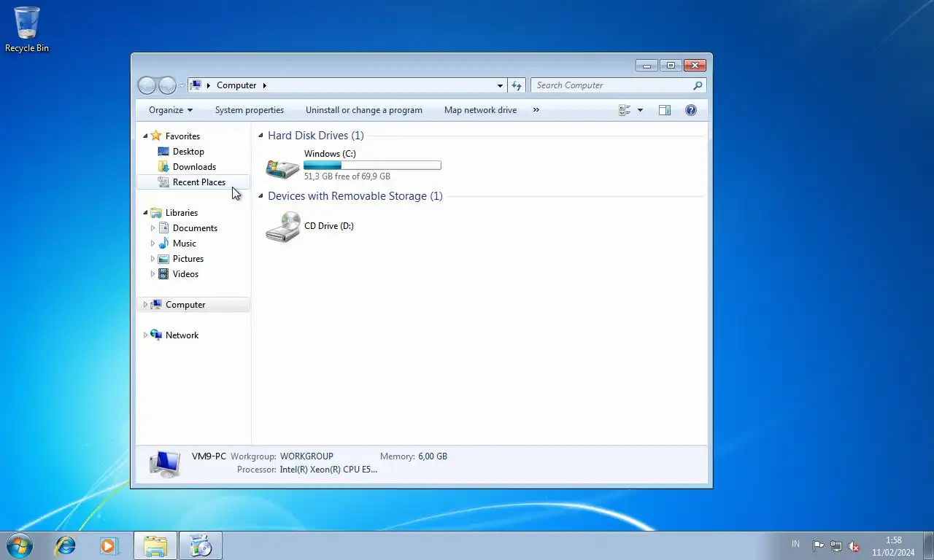This screenshot has height=560, width=934.
Task: Launch Internet Explorer from the taskbar
Action: point(66,545)
